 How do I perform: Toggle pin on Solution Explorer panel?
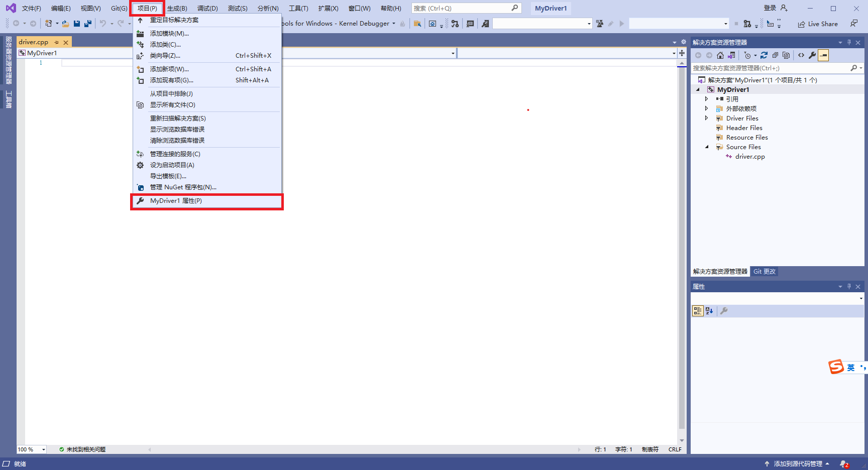click(849, 43)
